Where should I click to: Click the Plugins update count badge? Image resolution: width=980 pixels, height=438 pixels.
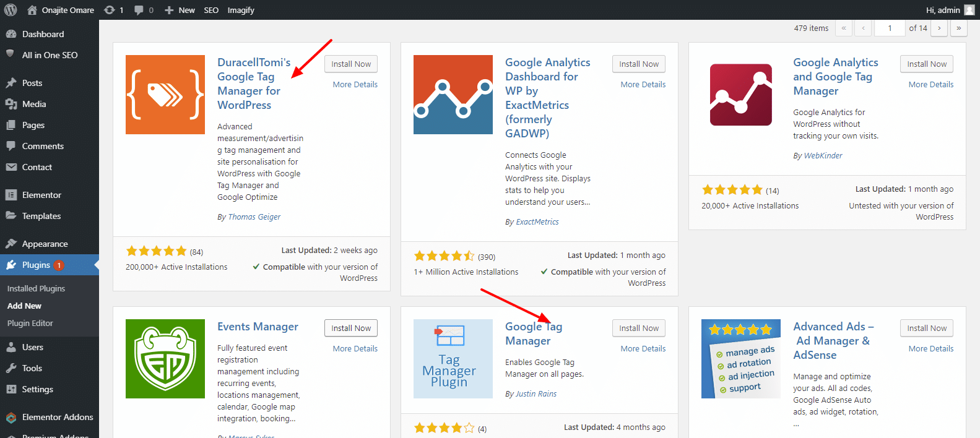point(59,265)
